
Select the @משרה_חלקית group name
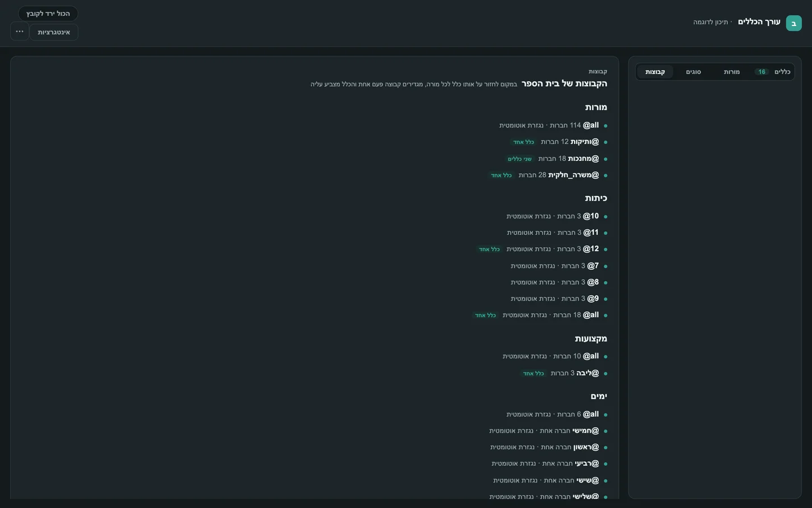(x=574, y=175)
